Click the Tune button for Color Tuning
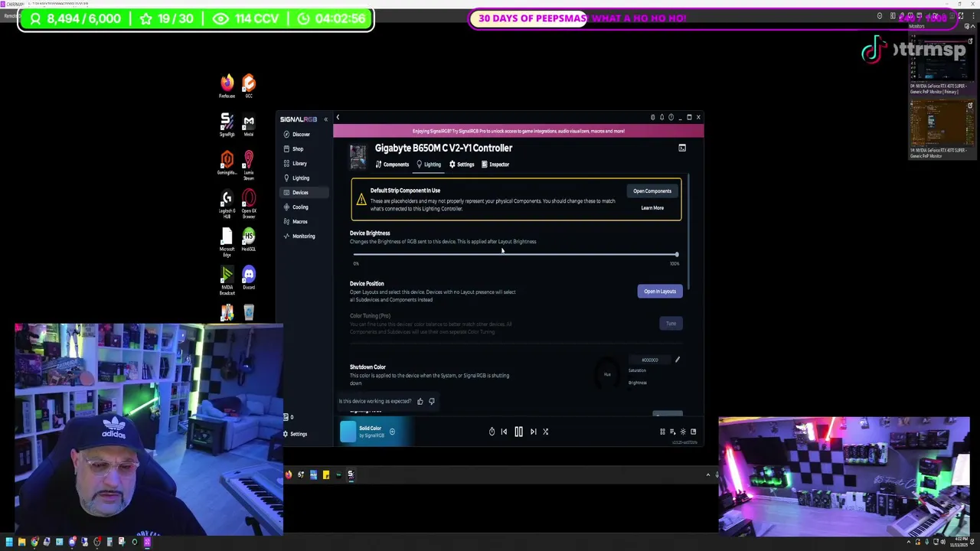 (671, 324)
